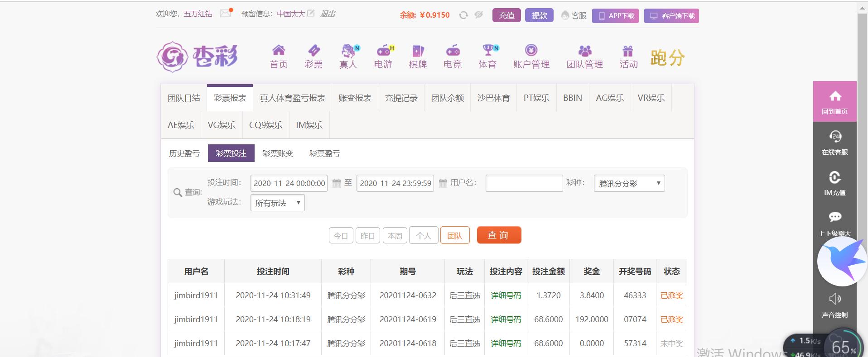
Task: Click 客户端下载 button
Action: point(672,16)
